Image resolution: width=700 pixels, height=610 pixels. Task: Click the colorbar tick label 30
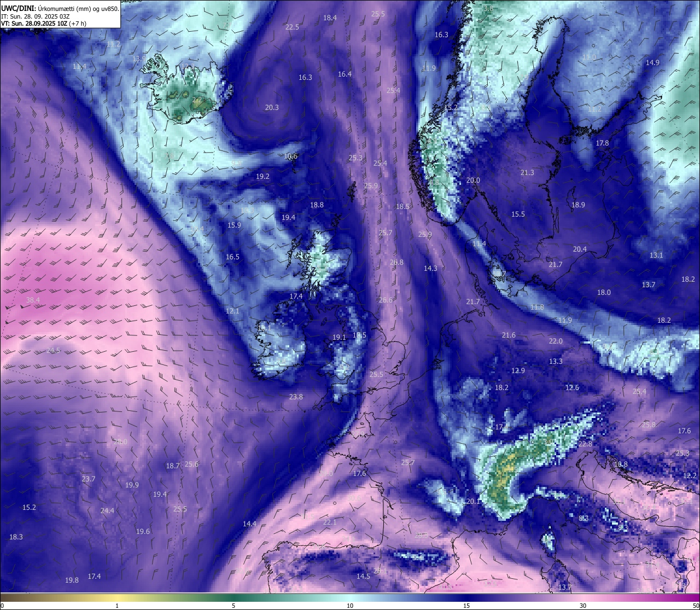click(x=583, y=606)
